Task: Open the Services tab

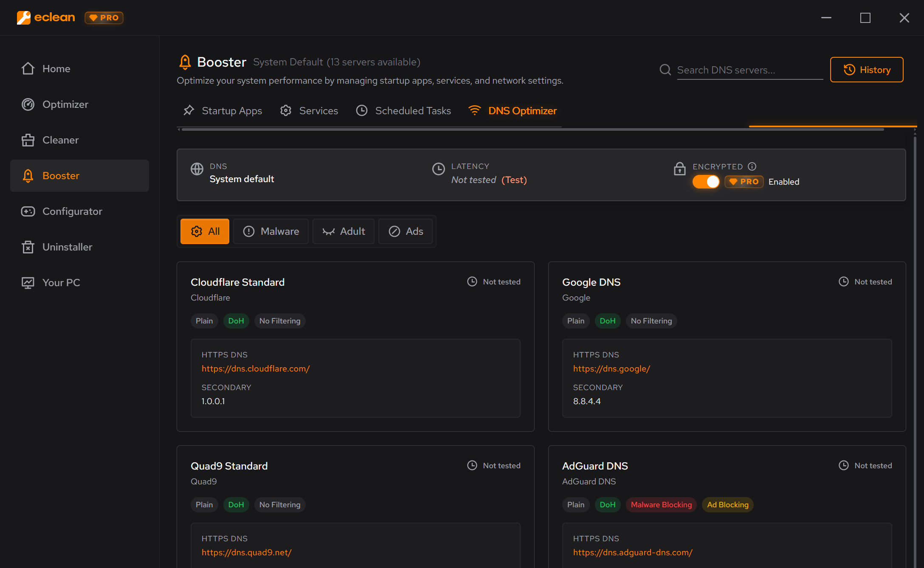Action: [310, 111]
